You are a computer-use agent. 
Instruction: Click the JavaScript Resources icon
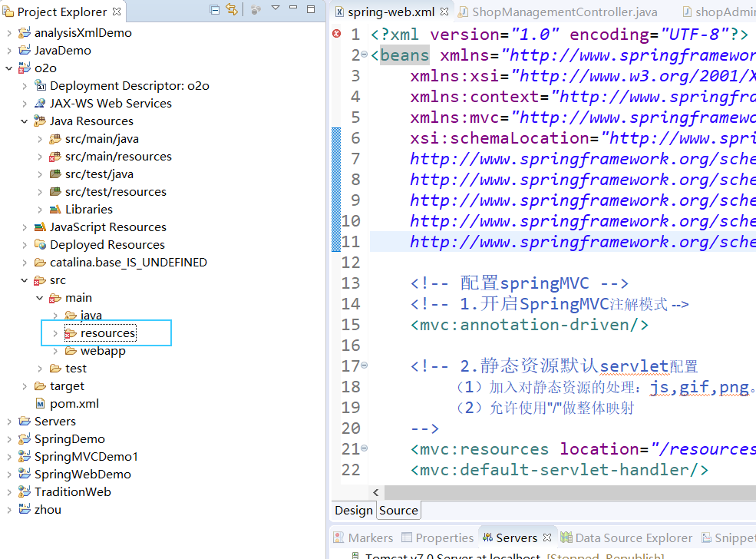point(40,227)
